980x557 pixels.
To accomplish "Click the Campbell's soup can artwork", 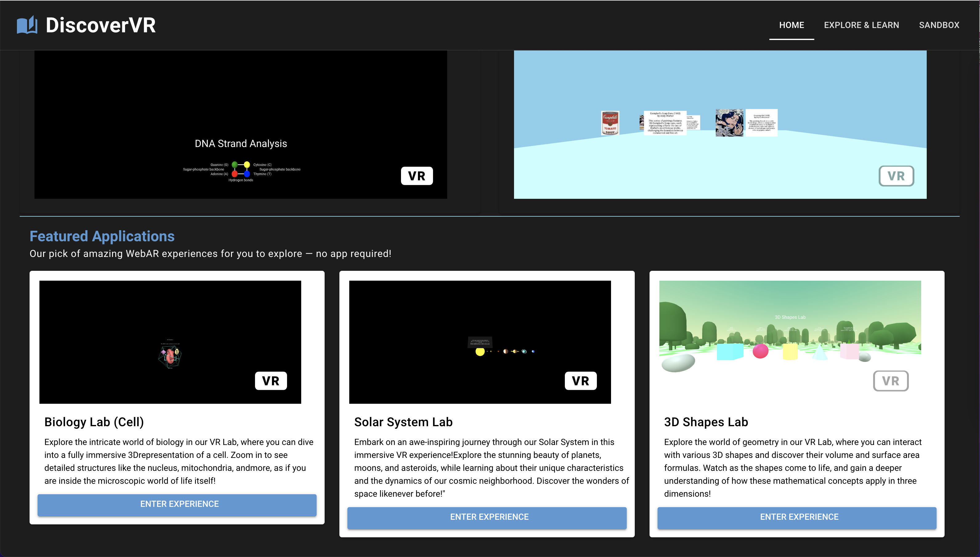I will tap(610, 123).
